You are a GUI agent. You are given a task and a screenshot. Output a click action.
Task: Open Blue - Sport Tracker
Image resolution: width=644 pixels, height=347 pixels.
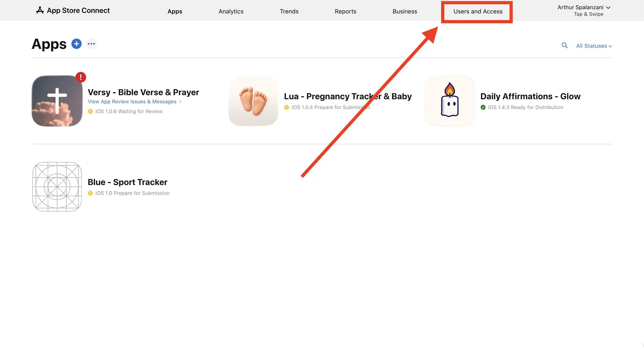(x=127, y=182)
